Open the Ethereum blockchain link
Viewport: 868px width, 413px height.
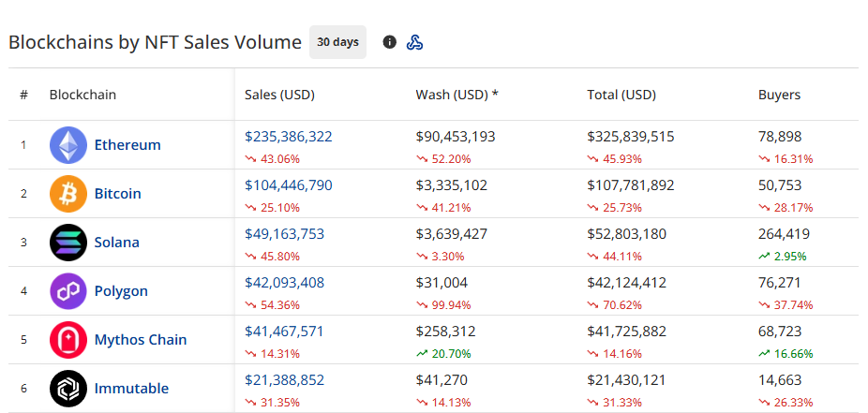click(x=127, y=145)
